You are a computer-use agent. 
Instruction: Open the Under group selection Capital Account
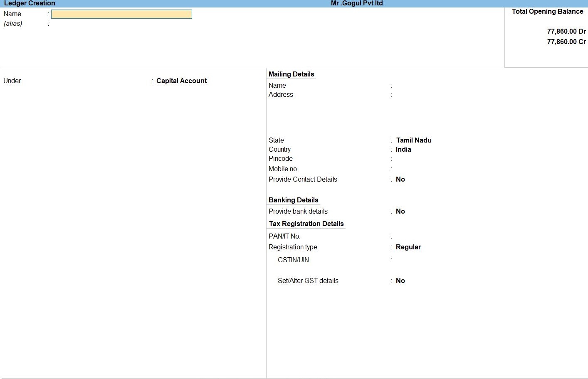point(181,81)
